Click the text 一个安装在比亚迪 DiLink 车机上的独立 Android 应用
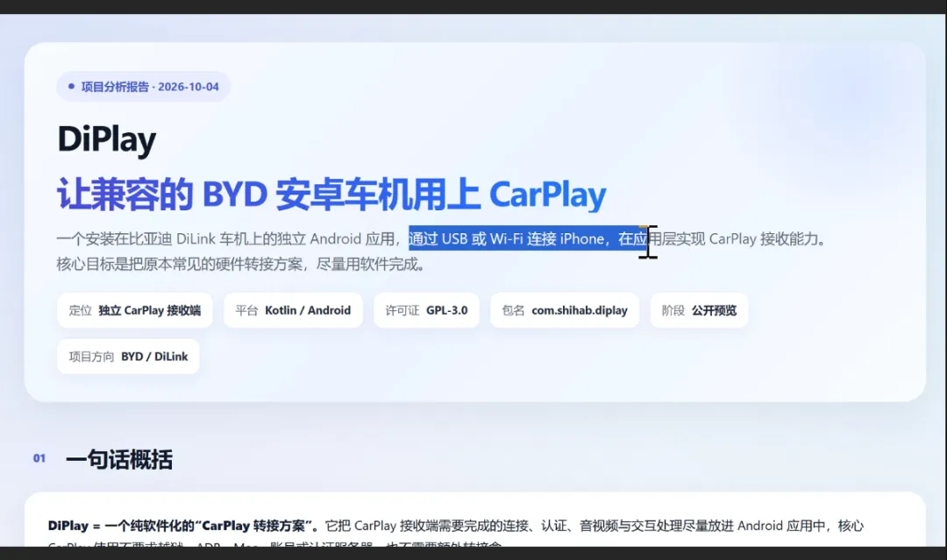 [225, 239]
